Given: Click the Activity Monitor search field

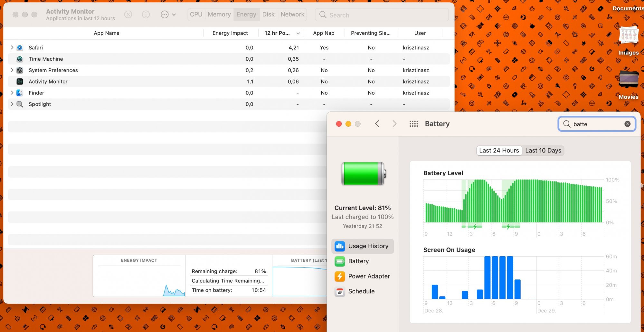Looking at the screenshot, I should click(x=382, y=15).
